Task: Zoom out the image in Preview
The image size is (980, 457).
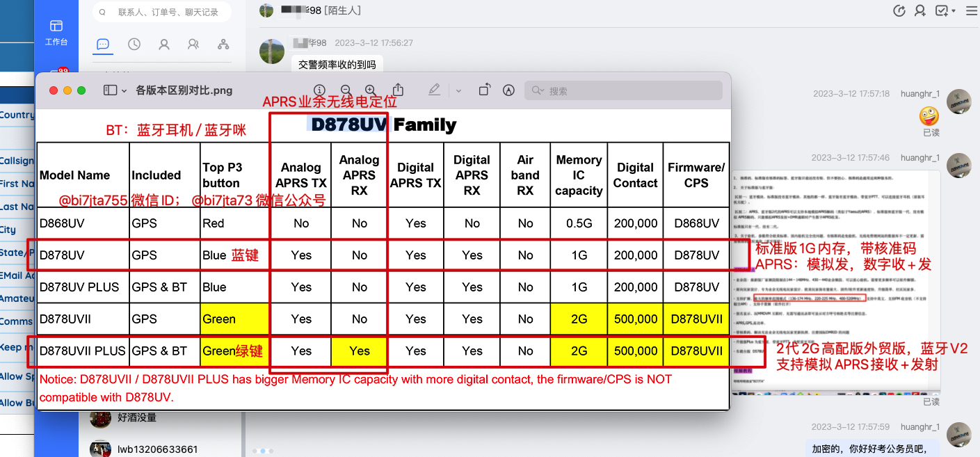Action: pyautogui.click(x=345, y=90)
